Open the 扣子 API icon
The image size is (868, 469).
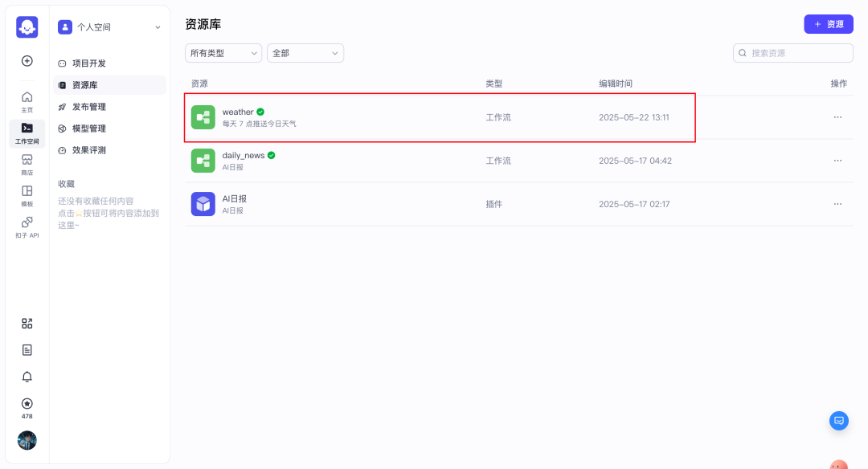[27, 226]
